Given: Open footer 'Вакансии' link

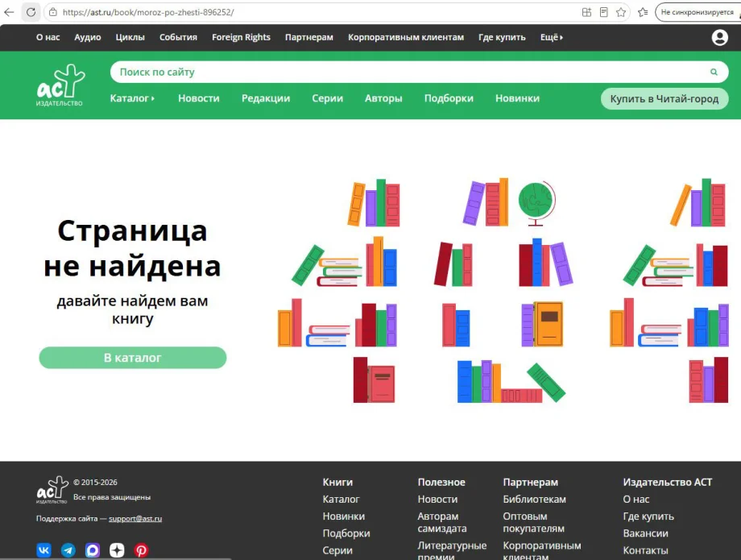Looking at the screenshot, I should point(645,533).
